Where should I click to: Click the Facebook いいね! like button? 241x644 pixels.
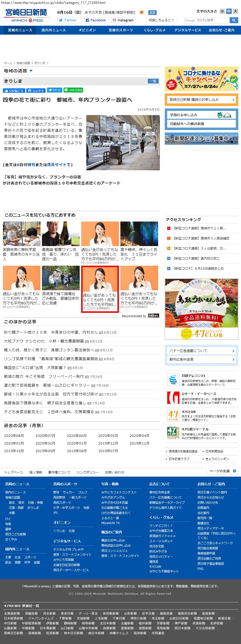click(14, 91)
